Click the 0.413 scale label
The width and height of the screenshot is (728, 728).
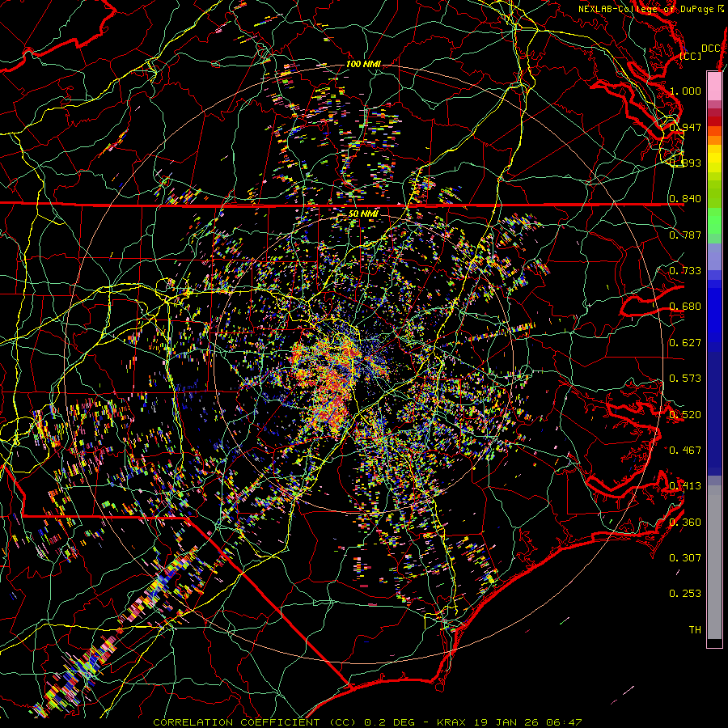(x=685, y=485)
